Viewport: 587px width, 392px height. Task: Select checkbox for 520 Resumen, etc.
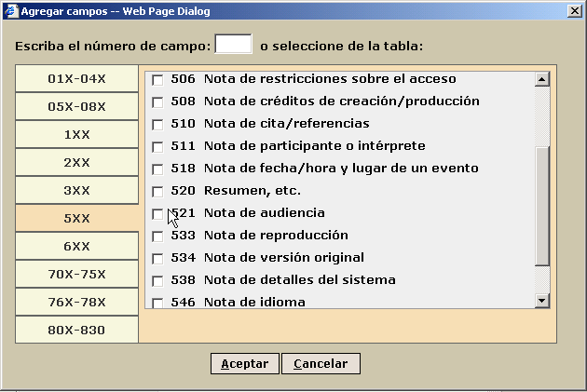pyautogui.click(x=157, y=192)
